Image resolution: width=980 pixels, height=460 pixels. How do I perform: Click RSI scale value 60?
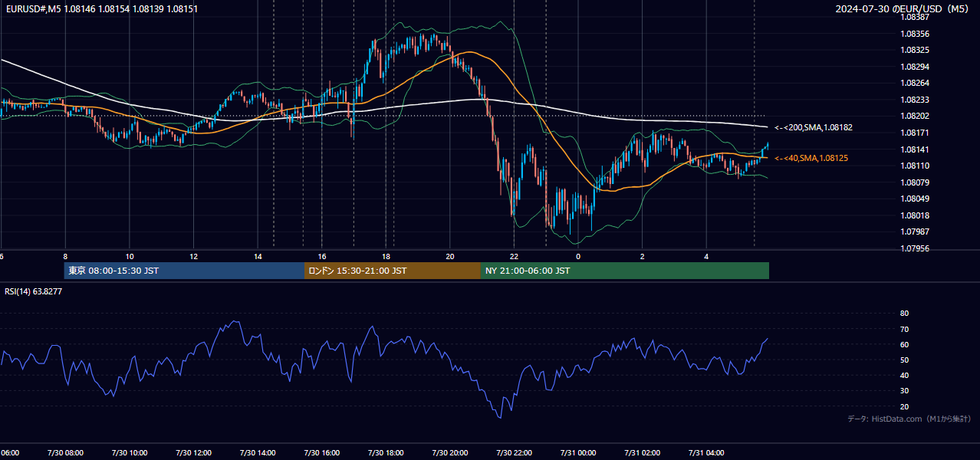click(x=904, y=344)
